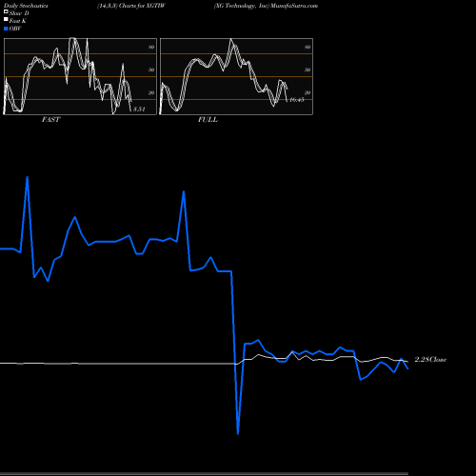
Task: Click the 50 axis label in FULL chart
Action: pyautogui.click(x=307, y=69)
